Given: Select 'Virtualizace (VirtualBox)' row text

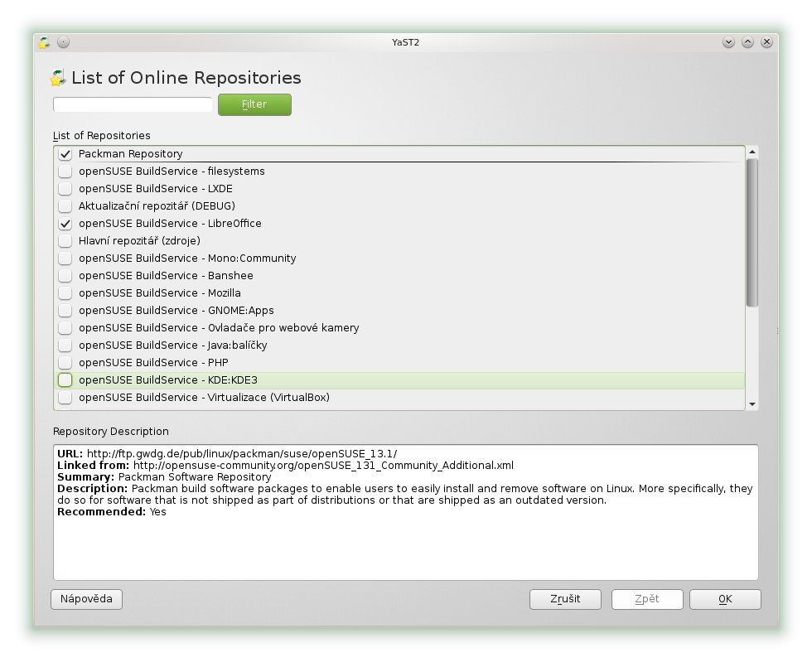Looking at the screenshot, I should point(268,398).
